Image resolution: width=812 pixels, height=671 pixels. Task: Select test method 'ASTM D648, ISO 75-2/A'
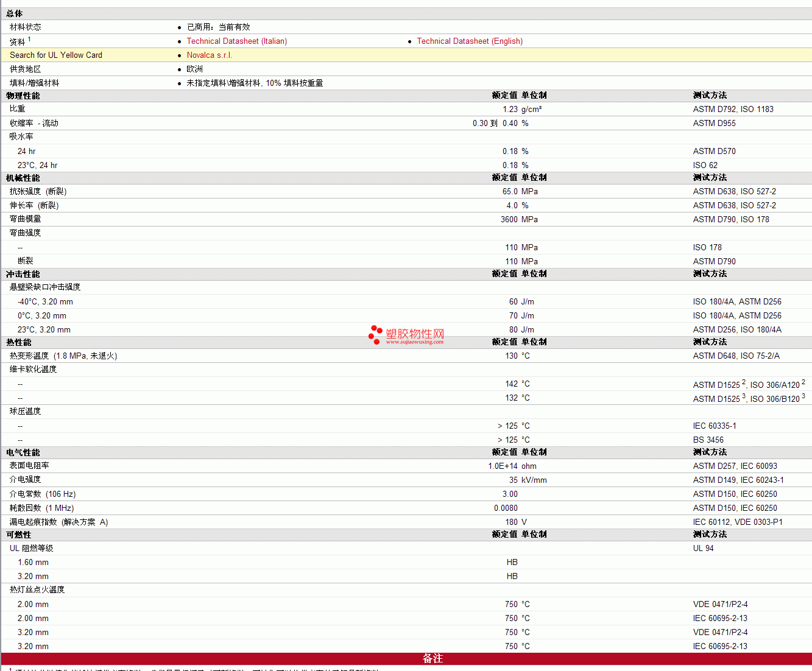736,356
